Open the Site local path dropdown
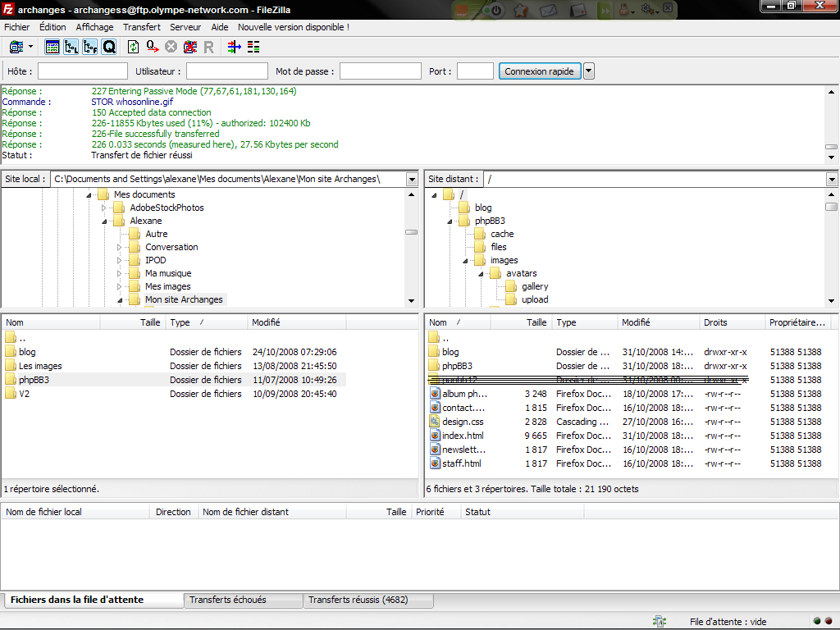This screenshot has height=630, width=840. (x=411, y=179)
